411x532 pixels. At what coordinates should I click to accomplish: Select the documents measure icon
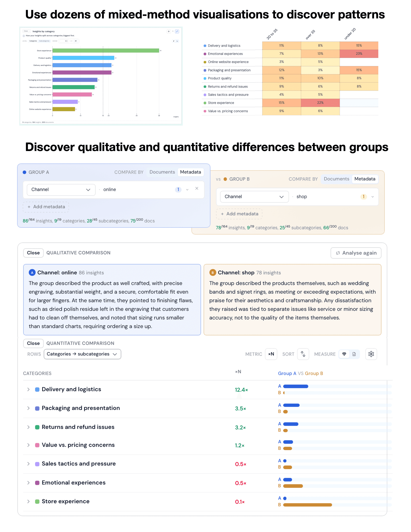pyautogui.click(x=354, y=354)
